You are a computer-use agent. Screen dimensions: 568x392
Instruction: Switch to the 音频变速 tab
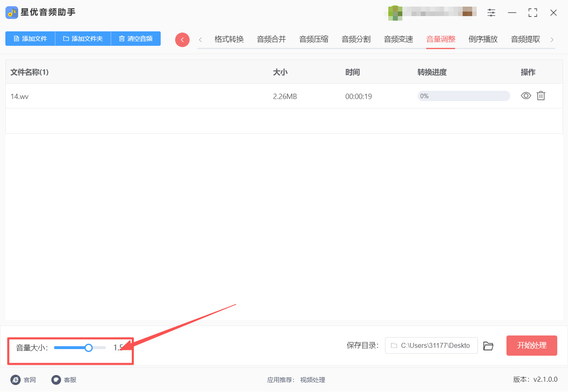pos(398,39)
